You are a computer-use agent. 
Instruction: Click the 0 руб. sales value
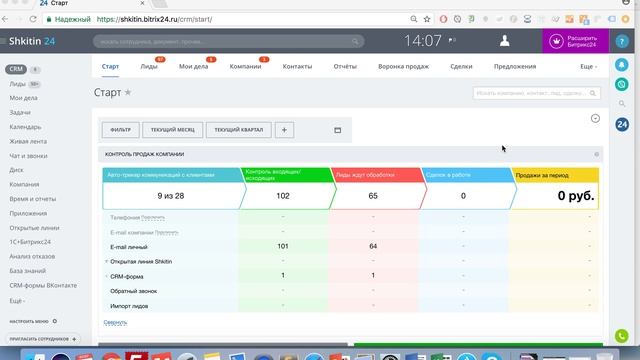(x=576, y=196)
